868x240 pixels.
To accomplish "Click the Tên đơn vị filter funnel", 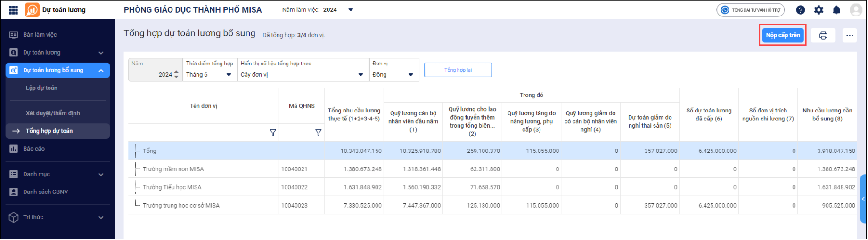I will [x=273, y=133].
